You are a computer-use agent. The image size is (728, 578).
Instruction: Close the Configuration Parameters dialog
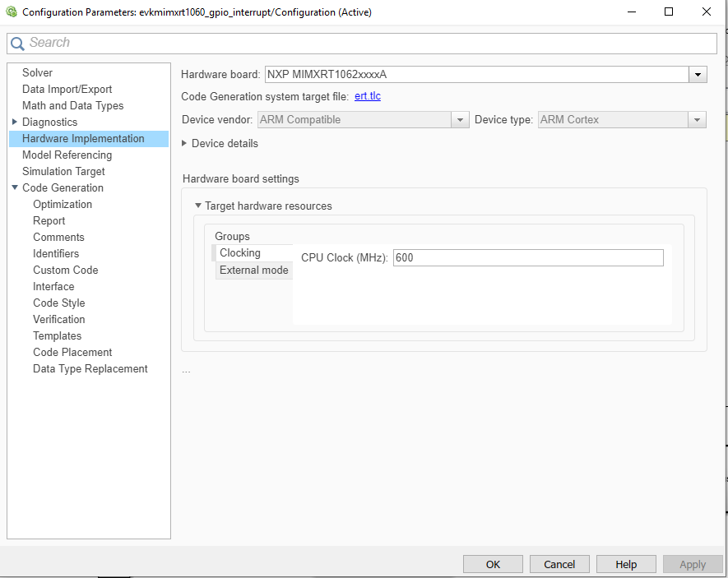(x=706, y=12)
